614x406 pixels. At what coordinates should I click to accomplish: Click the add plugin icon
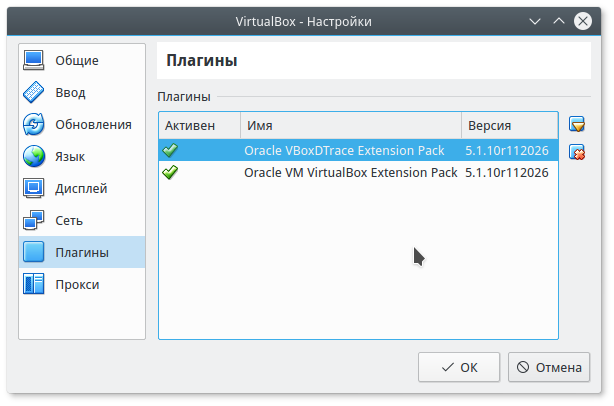[x=576, y=125]
